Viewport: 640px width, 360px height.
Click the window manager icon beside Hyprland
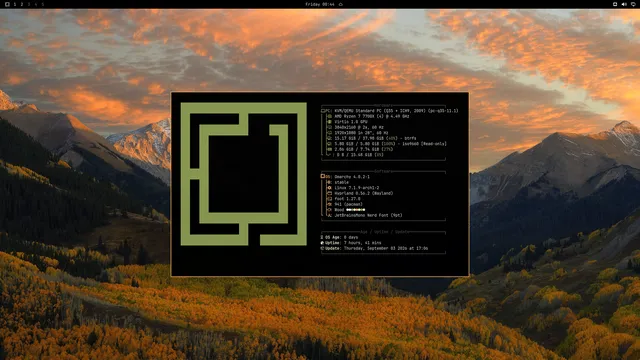coord(329,193)
